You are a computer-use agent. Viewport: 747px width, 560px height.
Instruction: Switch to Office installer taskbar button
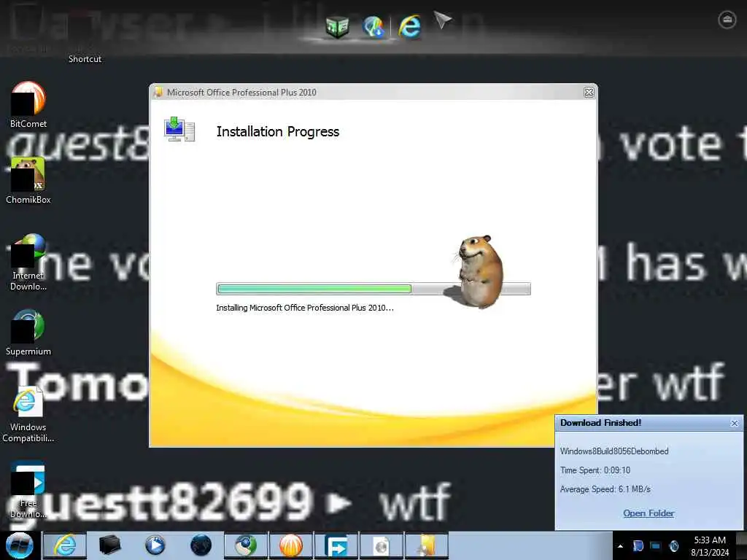pos(427,545)
